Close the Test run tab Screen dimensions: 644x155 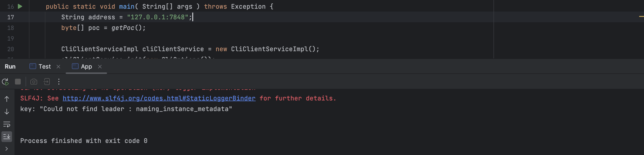coord(58,67)
